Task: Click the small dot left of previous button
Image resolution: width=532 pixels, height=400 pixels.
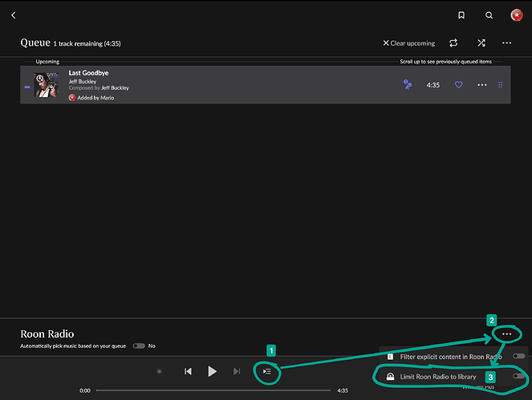Action: point(159,371)
